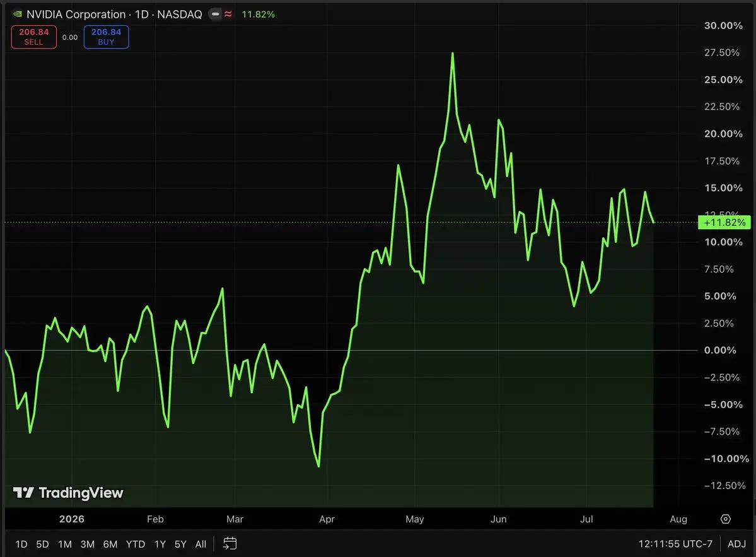The image size is (756, 557).
Task: Choose the YTD time range
Action: tap(136, 544)
